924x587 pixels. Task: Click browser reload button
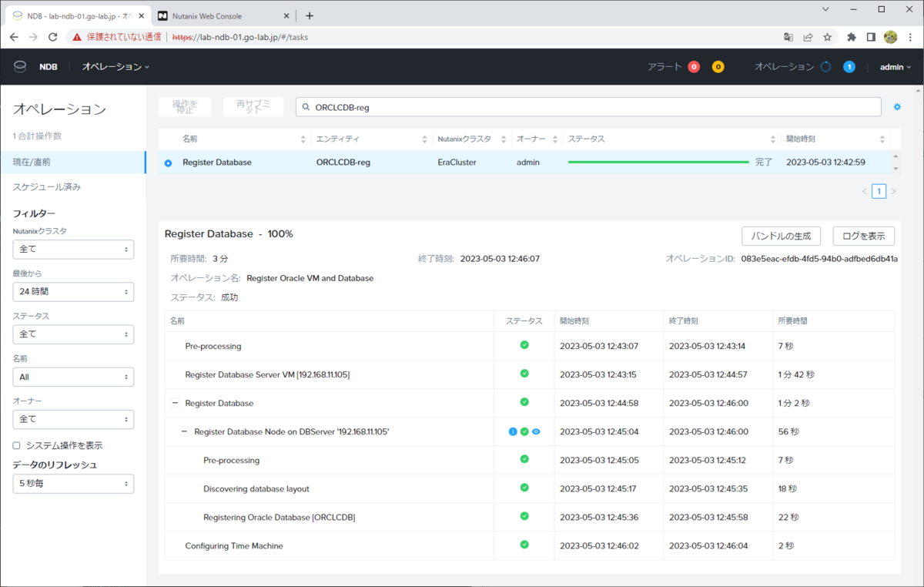click(53, 37)
